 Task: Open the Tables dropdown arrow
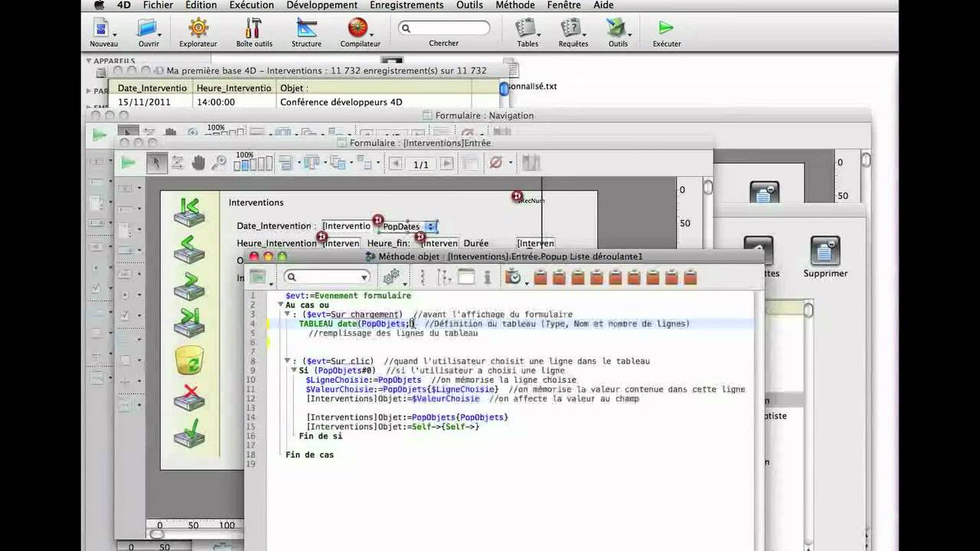[x=539, y=34]
